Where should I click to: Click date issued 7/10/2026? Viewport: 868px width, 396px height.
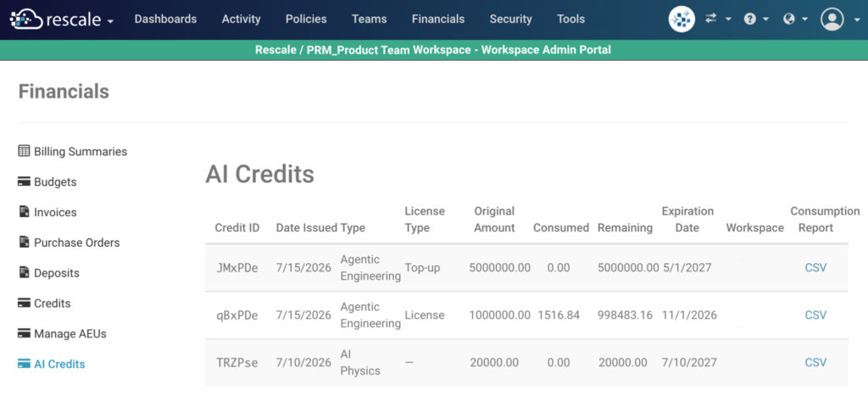(303, 363)
